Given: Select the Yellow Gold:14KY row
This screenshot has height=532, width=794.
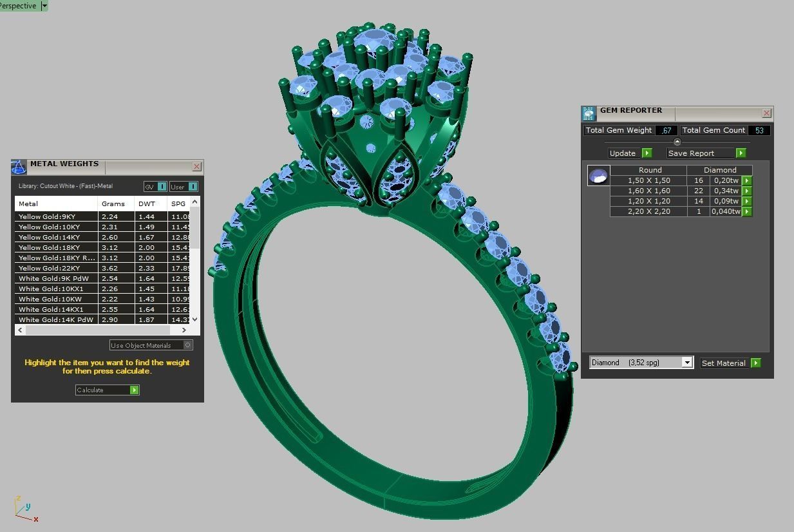Looking at the screenshot, I should tap(103, 237).
